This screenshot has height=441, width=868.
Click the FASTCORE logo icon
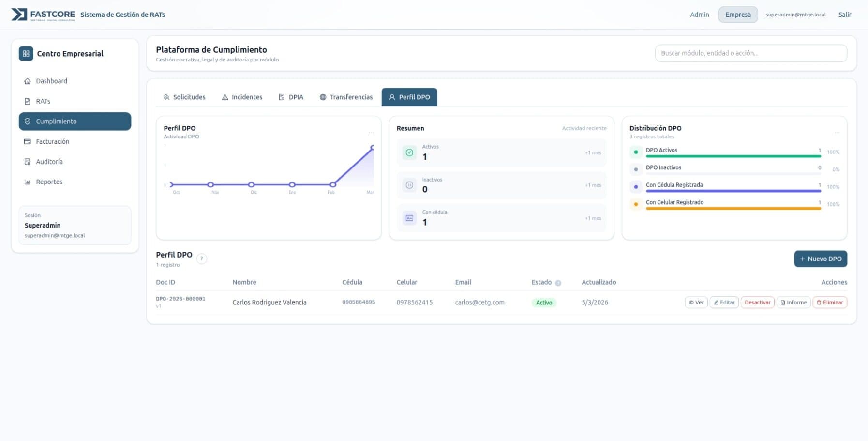coord(19,15)
